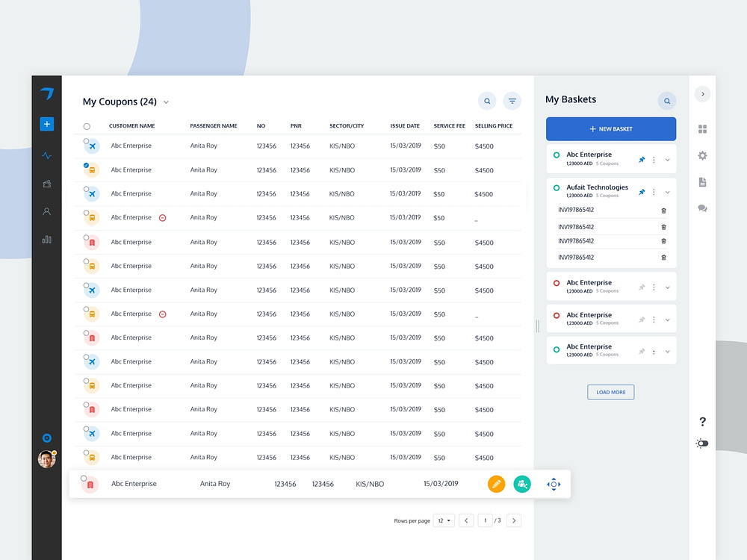747x560 pixels.
Task: Expand the My Coupons title dropdown
Action: 166,102
